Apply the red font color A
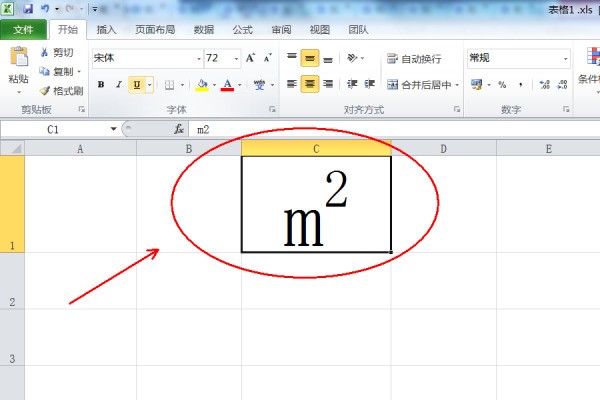This screenshot has width=600, height=400. 227,85
